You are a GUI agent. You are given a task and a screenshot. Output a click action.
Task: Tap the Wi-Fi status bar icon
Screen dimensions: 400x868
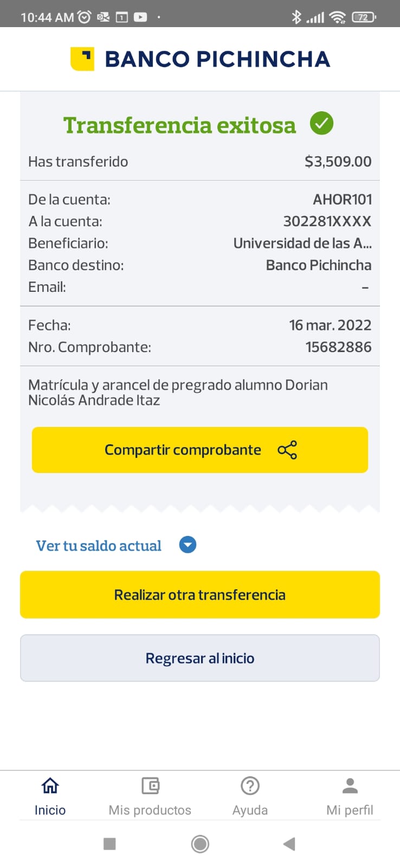pos(338,17)
